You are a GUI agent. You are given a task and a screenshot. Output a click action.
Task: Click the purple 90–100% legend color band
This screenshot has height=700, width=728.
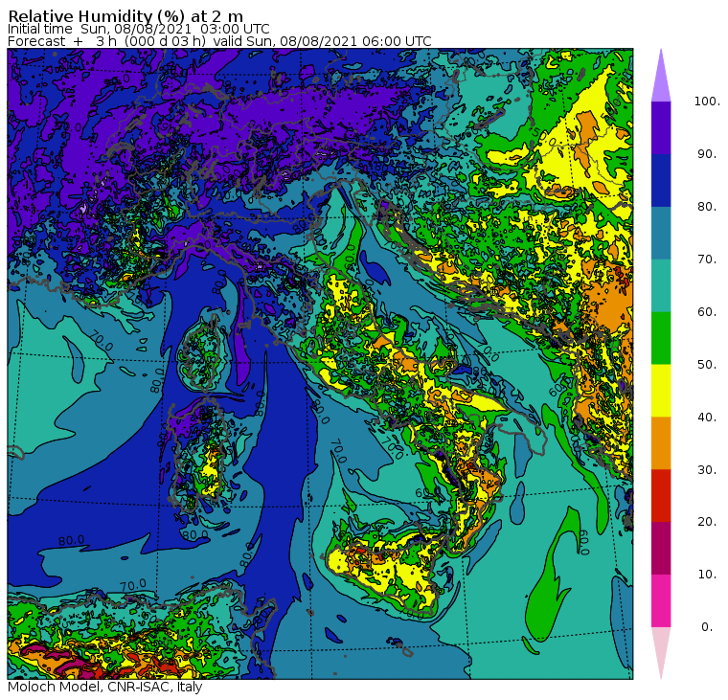click(661, 127)
